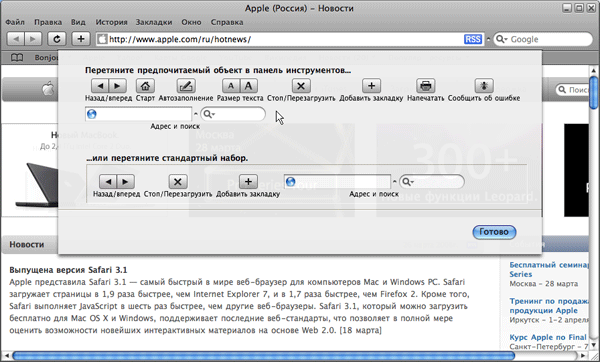Click the address field in the upper Адрес и поиск item

[x=139, y=114]
